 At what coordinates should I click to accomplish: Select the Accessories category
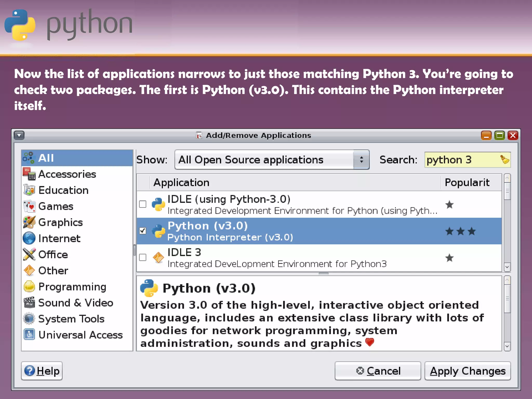(77, 174)
